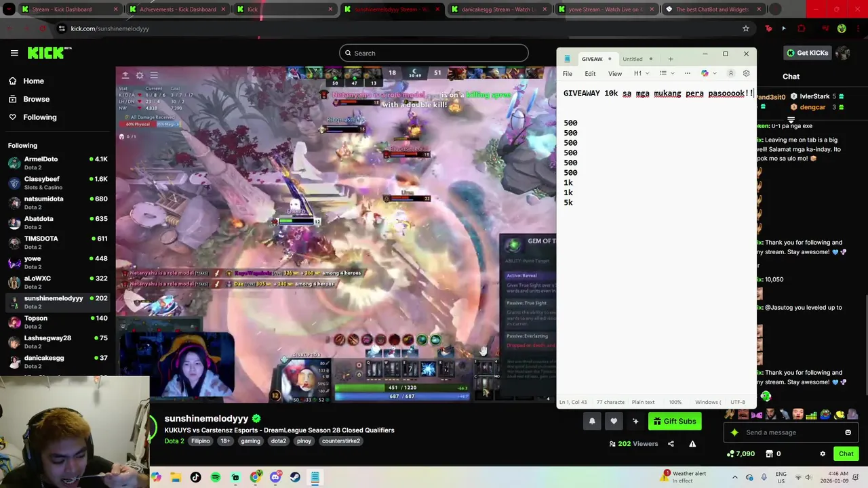Switch to the Untitled Notepad tab

[x=637, y=59]
